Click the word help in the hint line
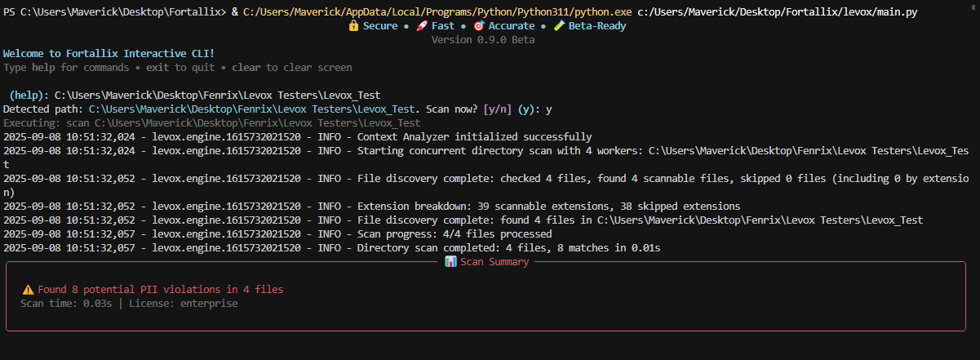The height and width of the screenshot is (360, 980). [x=44, y=68]
